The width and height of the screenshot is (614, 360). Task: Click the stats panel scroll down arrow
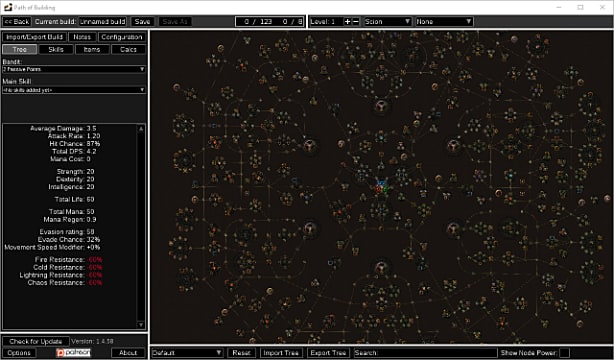141,325
